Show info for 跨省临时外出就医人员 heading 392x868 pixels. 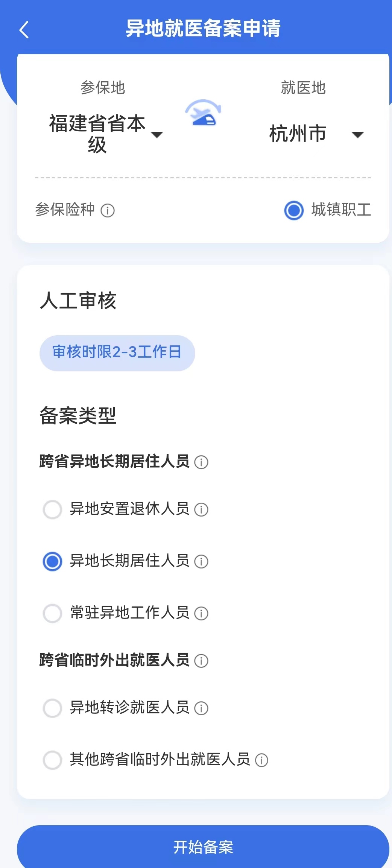201,661
